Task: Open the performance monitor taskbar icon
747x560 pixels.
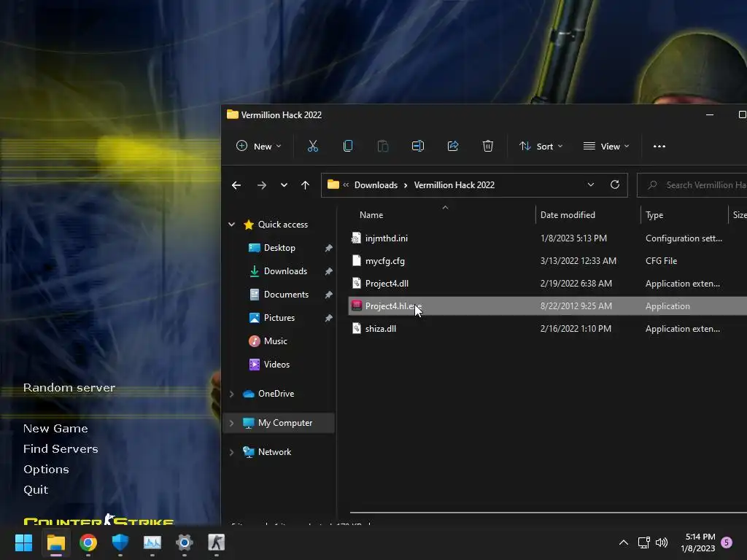Action: (x=152, y=542)
